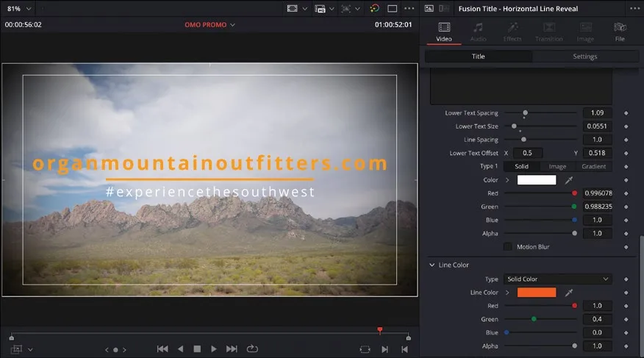Screen dimensions: 644x358
Task: Open inspector three-dot options menu
Action: pyautogui.click(x=634, y=8)
